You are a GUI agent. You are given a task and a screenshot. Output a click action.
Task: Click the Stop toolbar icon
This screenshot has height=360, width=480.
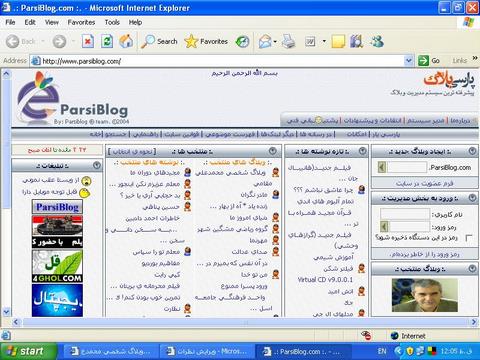88,42
